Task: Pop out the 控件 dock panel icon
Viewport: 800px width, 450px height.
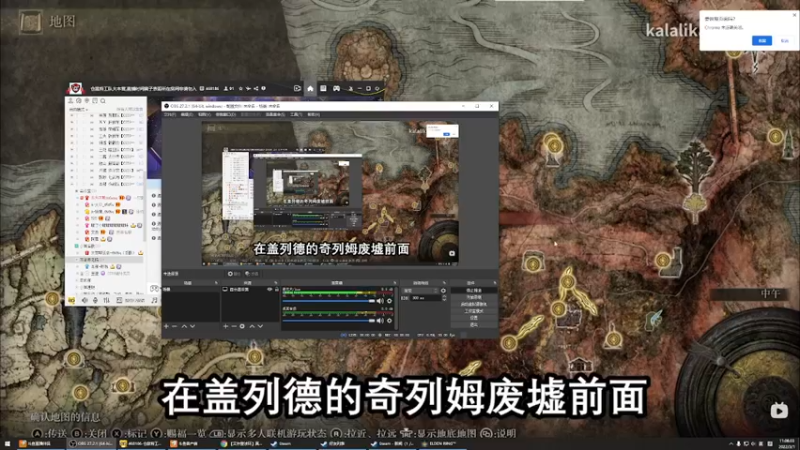Action: pyautogui.click(x=494, y=283)
